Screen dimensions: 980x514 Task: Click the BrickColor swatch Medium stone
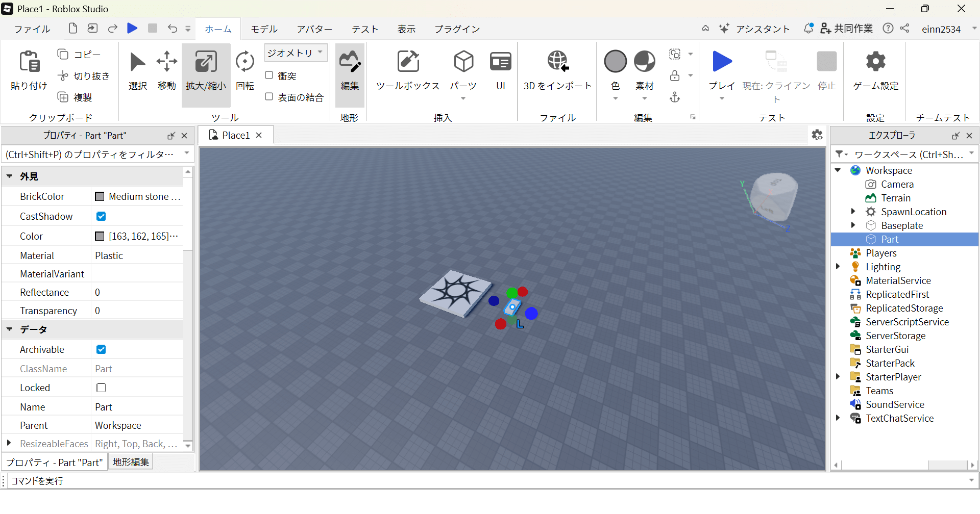pos(100,196)
